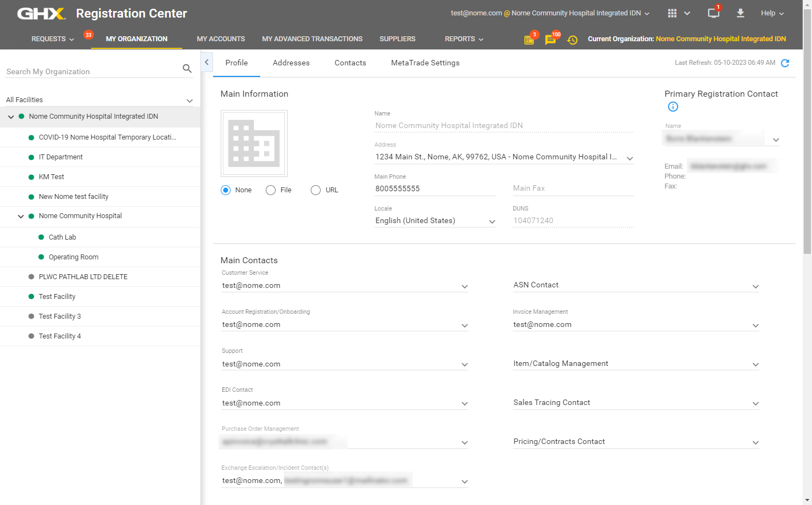
Task: Select Cath Lab facility
Action: (x=100, y=237)
